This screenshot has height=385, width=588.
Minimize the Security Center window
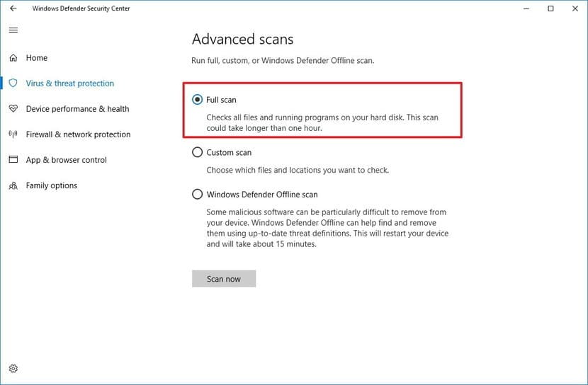[x=526, y=8]
